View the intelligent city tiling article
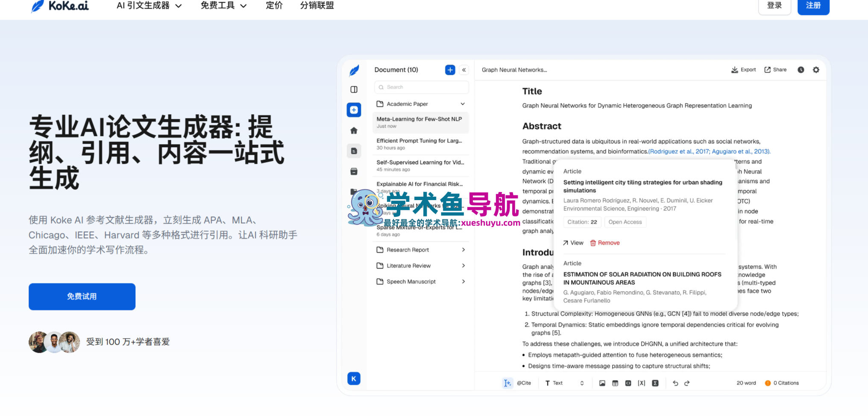Viewport: 868px width, 416px height. pos(573,243)
